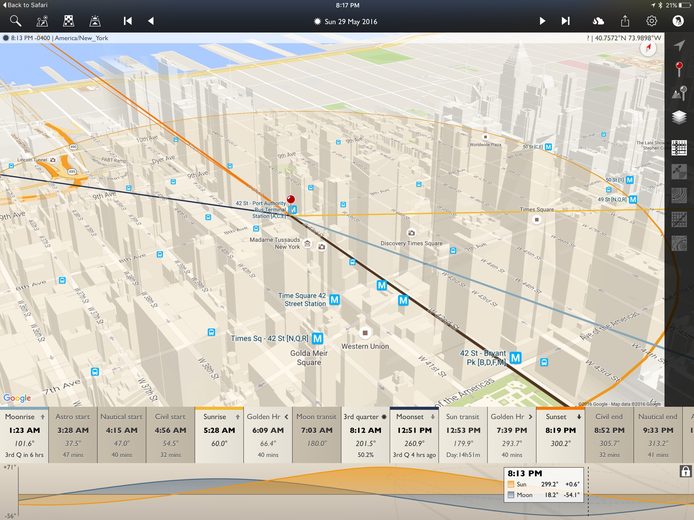Tap the dice icon in top toolbar
This screenshot has width=694, height=520.
point(68,21)
